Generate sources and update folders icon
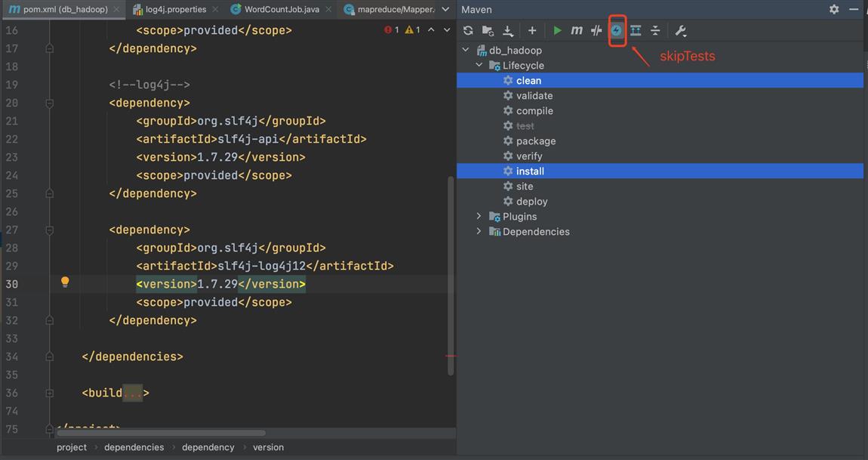Image resolution: width=868 pixels, height=460 pixels. point(488,31)
